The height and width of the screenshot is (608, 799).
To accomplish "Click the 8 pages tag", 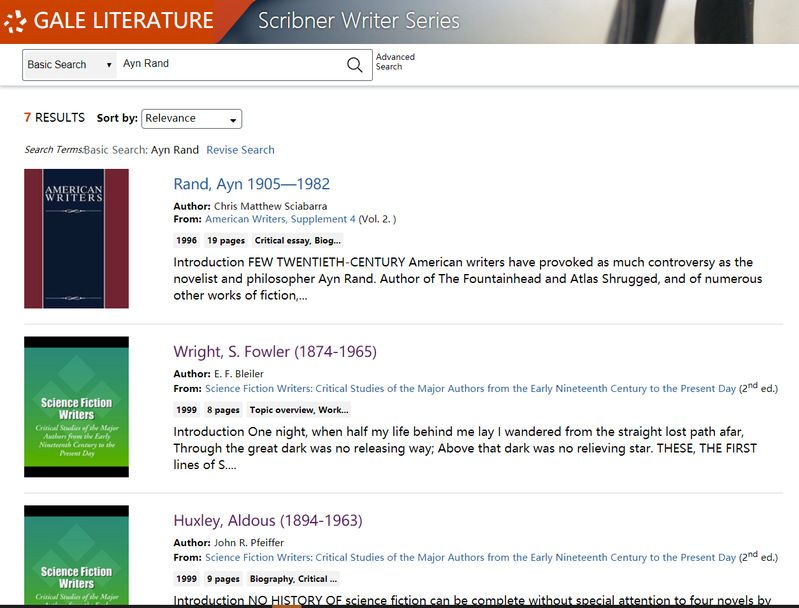I will [223, 410].
